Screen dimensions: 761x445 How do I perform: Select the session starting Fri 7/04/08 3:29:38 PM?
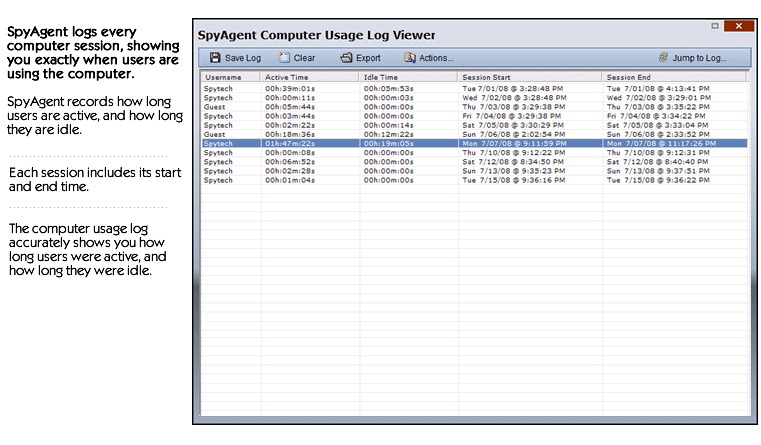click(474, 116)
